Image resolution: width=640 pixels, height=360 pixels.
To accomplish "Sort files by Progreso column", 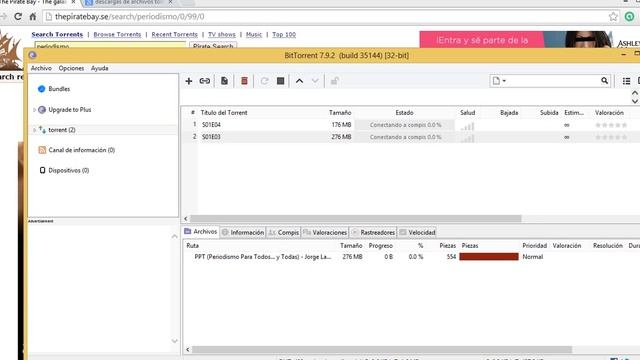I will click(380, 245).
